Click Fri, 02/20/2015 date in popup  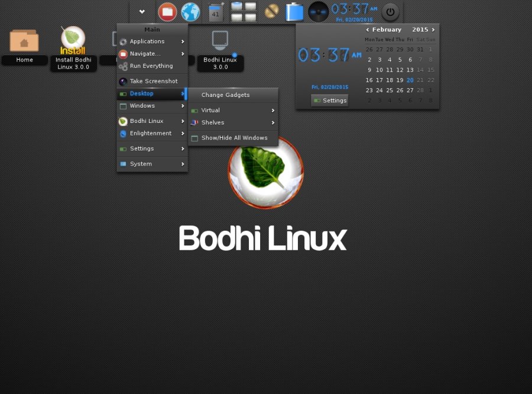(x=330, y=87)
